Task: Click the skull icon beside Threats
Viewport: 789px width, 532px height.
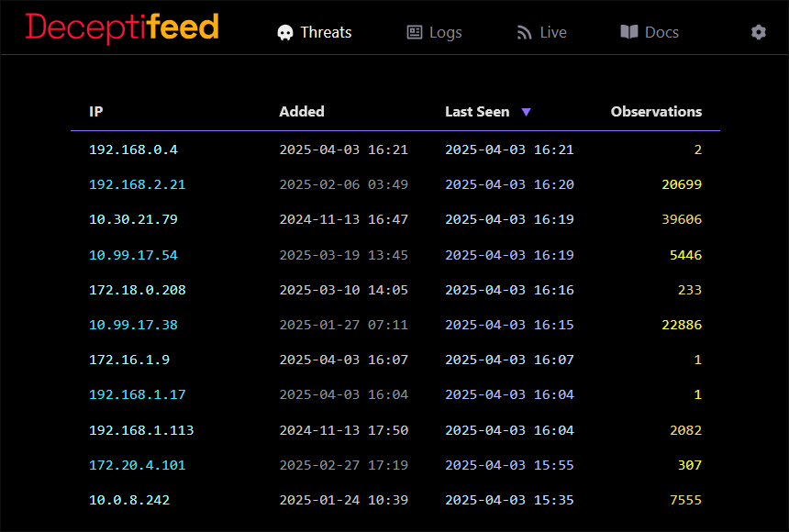Action: (286, 32)
